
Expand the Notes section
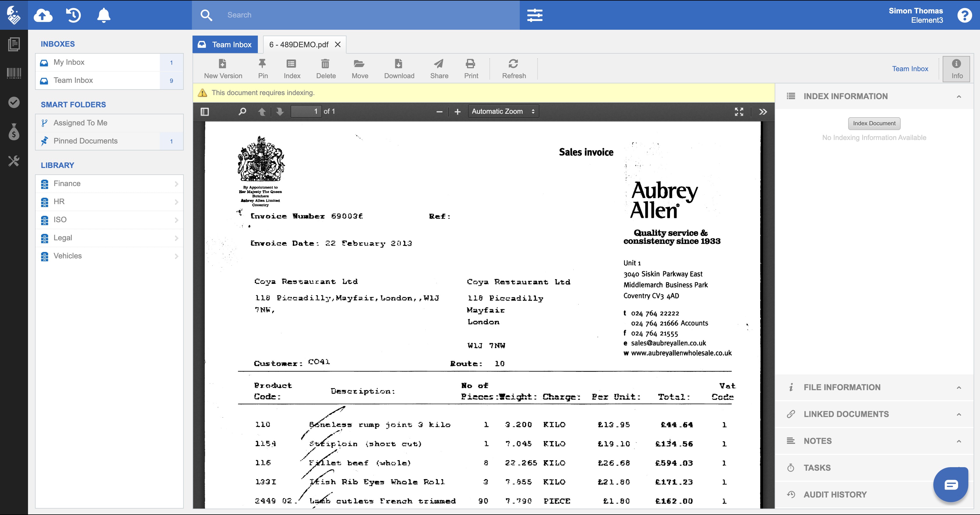coord(874,441)
